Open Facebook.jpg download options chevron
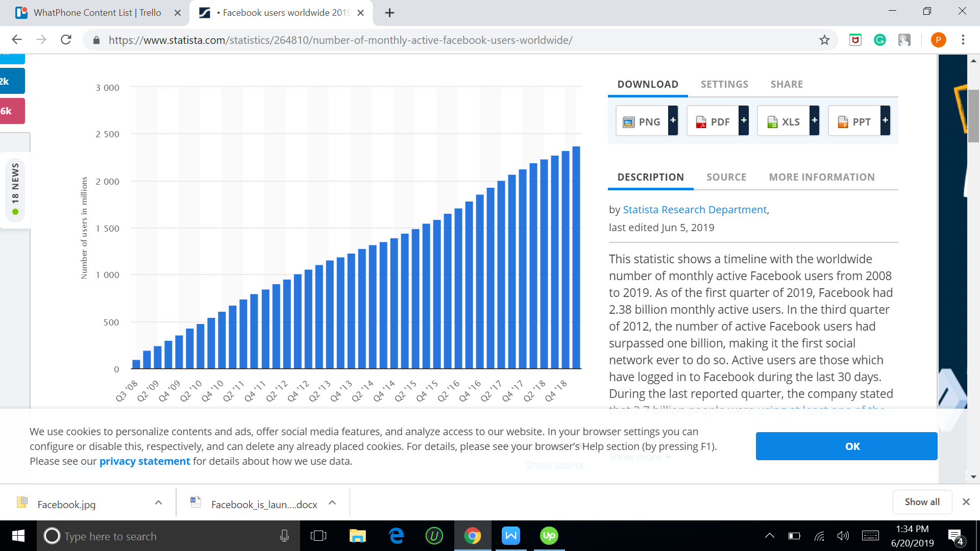The height and width of the screenshot is (551, 980). (x=158, y=503)
